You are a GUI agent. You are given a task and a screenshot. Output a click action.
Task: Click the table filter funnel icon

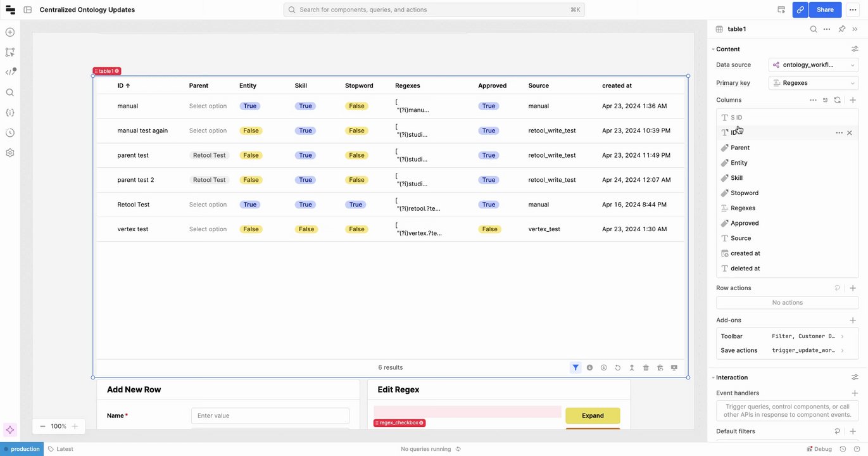(x=576, y=367)
